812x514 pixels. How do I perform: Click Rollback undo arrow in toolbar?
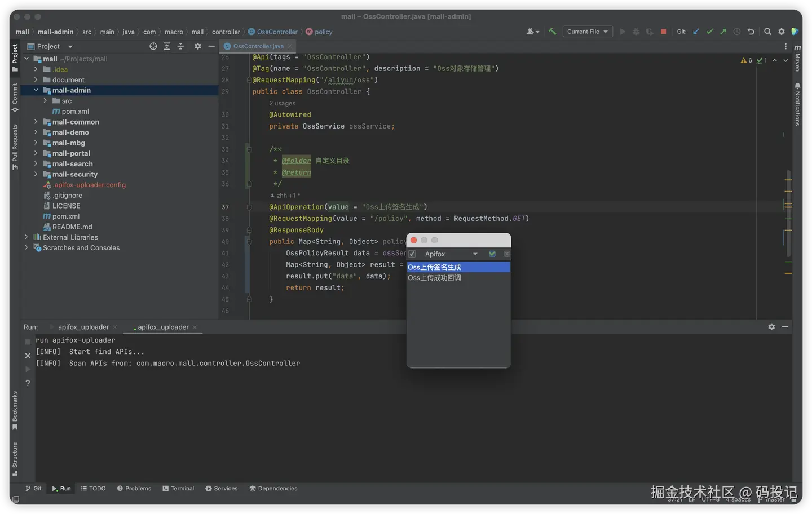pos(751,32)
